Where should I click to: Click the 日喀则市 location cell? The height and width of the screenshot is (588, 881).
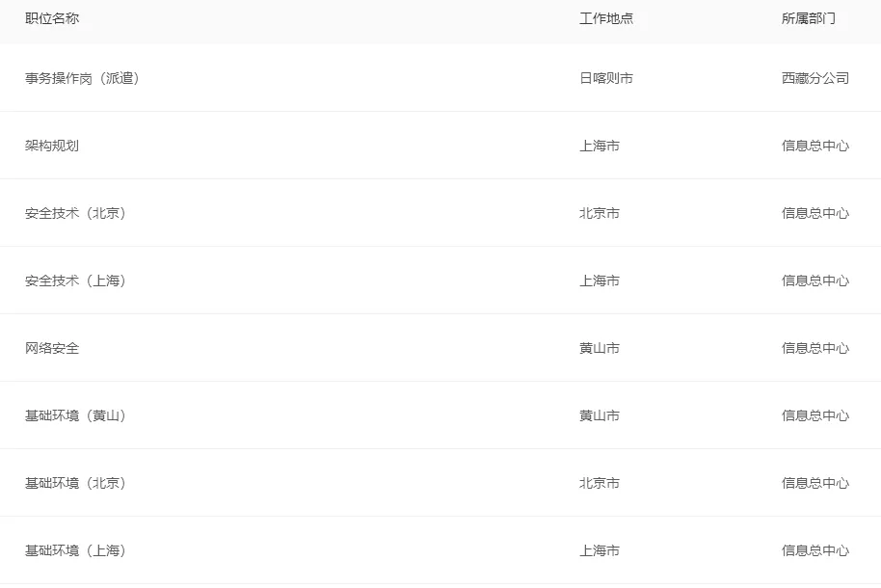[x=606, y=78]
